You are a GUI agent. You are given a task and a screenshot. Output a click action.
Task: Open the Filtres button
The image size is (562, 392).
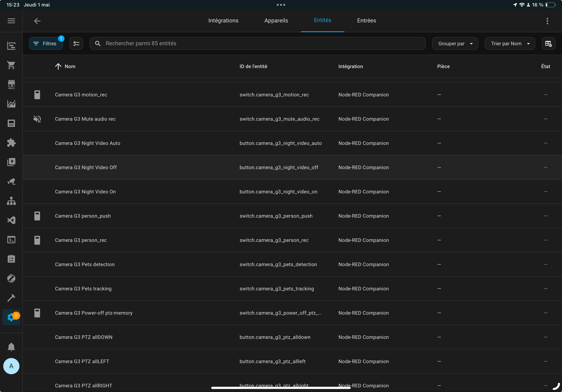46,43
